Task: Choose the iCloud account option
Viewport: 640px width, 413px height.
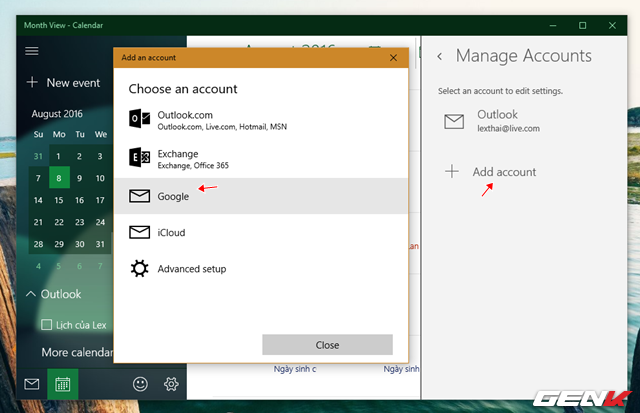Action: click(261, 232)
